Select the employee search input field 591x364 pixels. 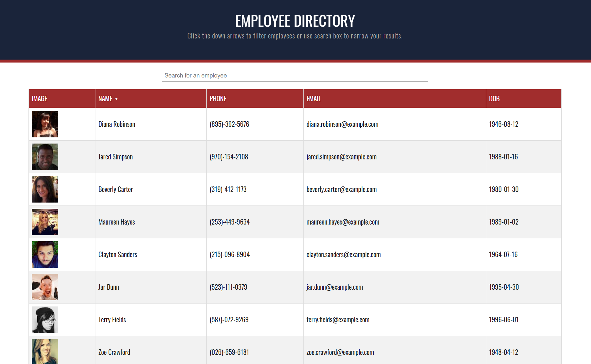point(294,75)
